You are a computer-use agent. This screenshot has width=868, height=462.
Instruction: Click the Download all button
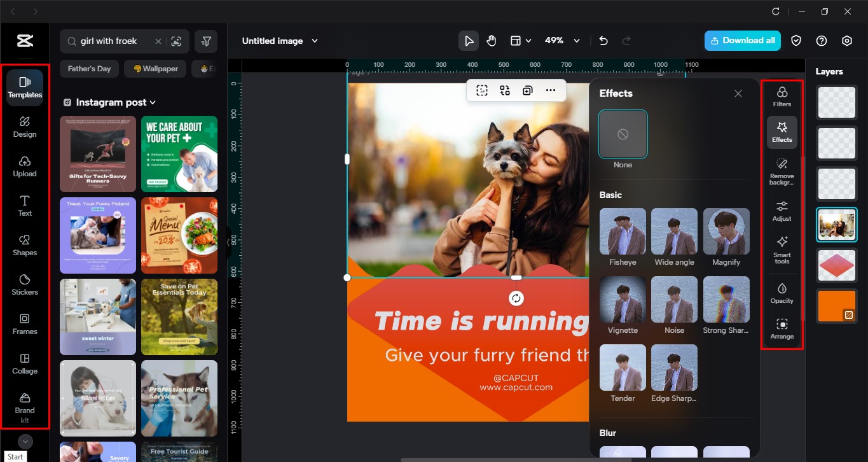pos(742,41)
